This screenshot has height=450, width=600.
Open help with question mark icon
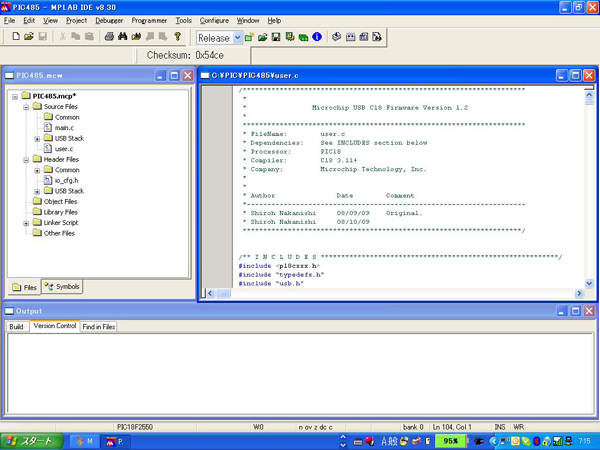(177, 37)
